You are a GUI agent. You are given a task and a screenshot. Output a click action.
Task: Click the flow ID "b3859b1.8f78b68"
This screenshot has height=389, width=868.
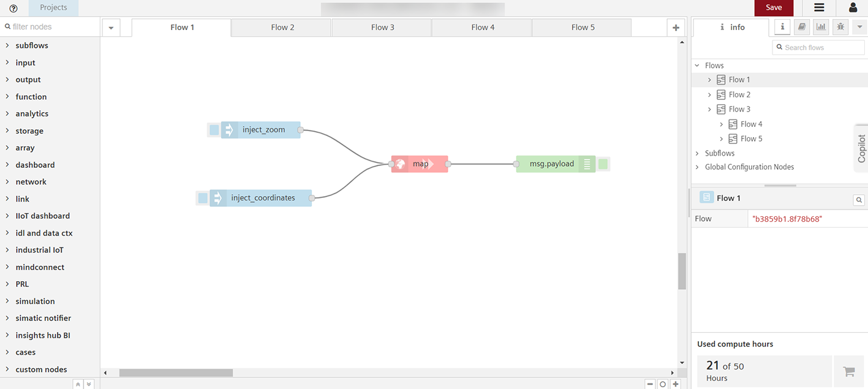(x=787, y=219)
